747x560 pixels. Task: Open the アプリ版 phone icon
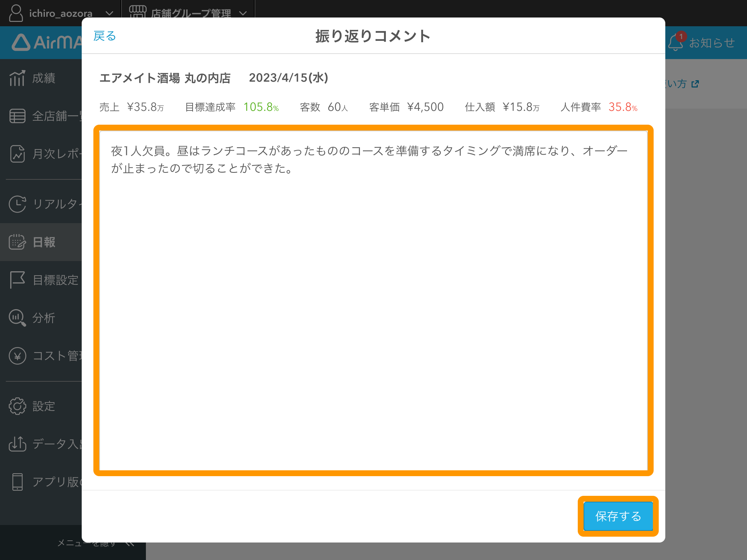click(x=17, y=482)
